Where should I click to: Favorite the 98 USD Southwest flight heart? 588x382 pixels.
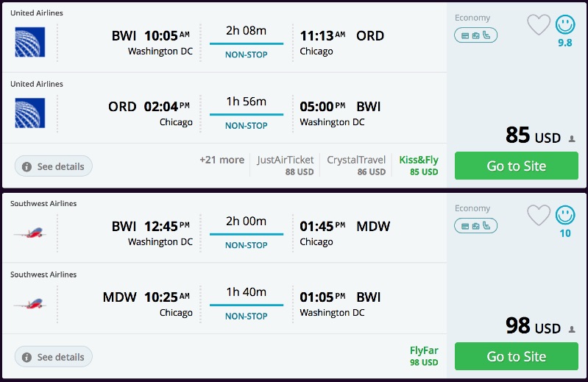click(539, 215)
